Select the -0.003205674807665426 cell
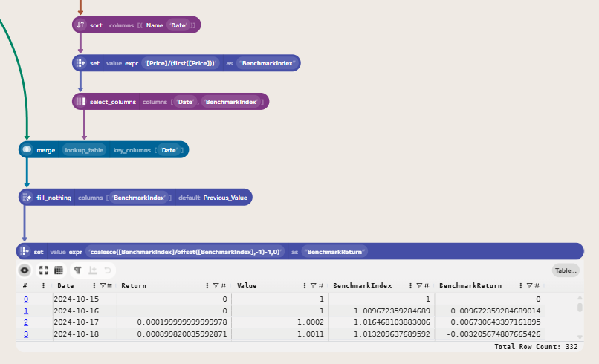Image resolution: width=599 pixels, height=364 pixels. point(490,334)
